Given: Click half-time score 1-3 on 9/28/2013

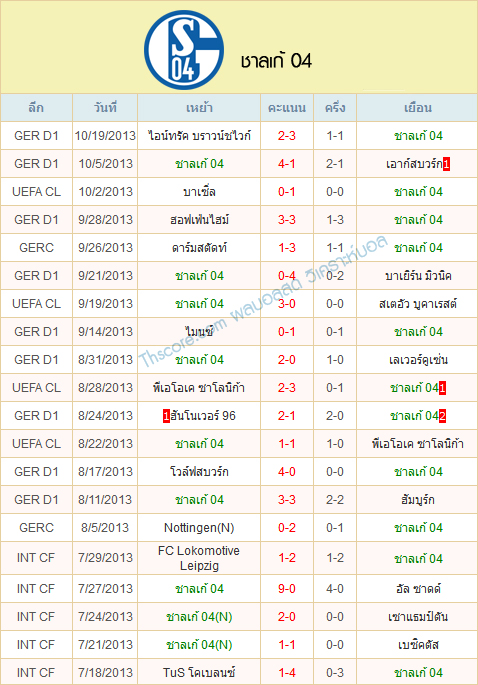Looking at the screenshot, I should tap(335, 220).
